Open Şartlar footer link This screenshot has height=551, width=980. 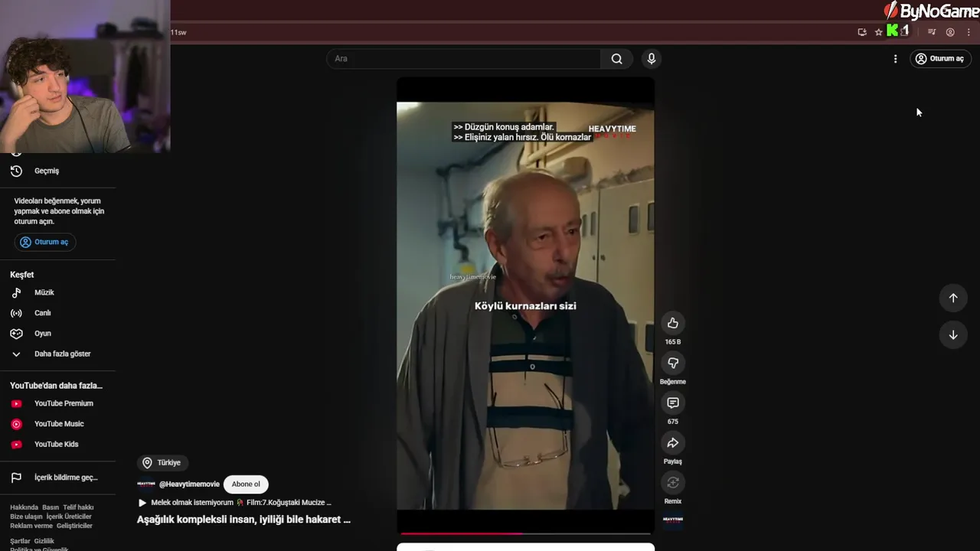[x=20, y=541]
